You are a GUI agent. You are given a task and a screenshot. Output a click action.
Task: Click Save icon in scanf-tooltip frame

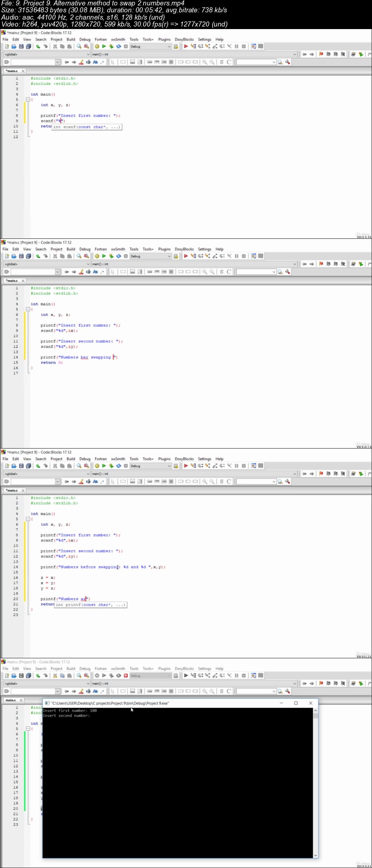pos(21,47)
